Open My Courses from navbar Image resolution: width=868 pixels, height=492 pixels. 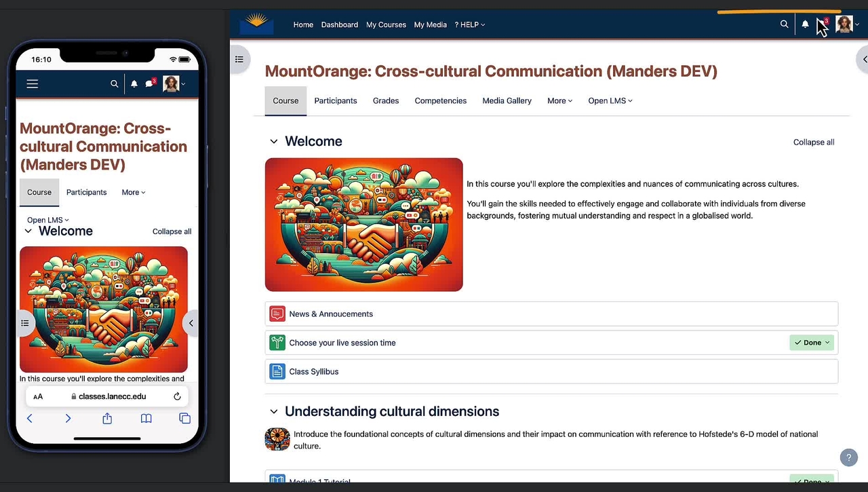pyautogui.click(x=386, y=24)
